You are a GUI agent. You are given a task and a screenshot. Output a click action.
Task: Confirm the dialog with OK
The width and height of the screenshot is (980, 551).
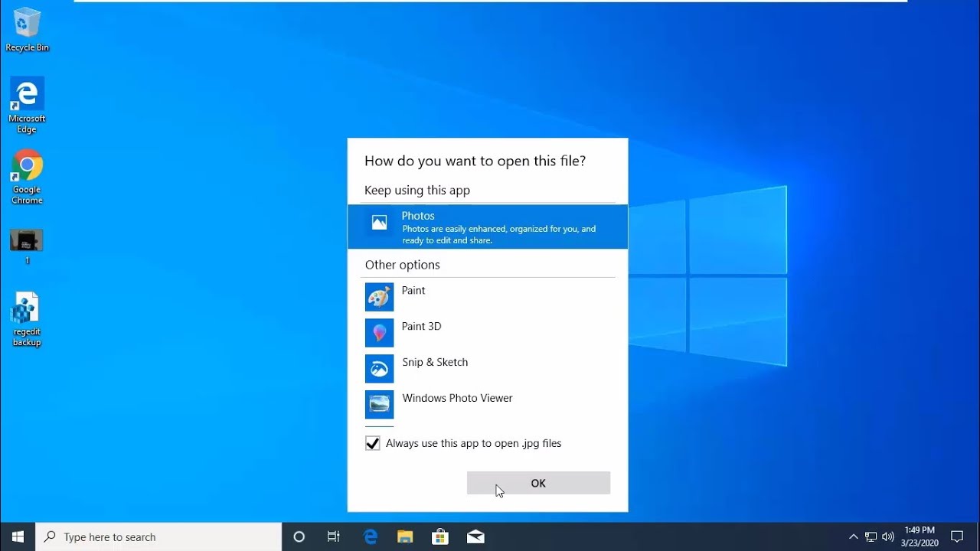(538, 483)
